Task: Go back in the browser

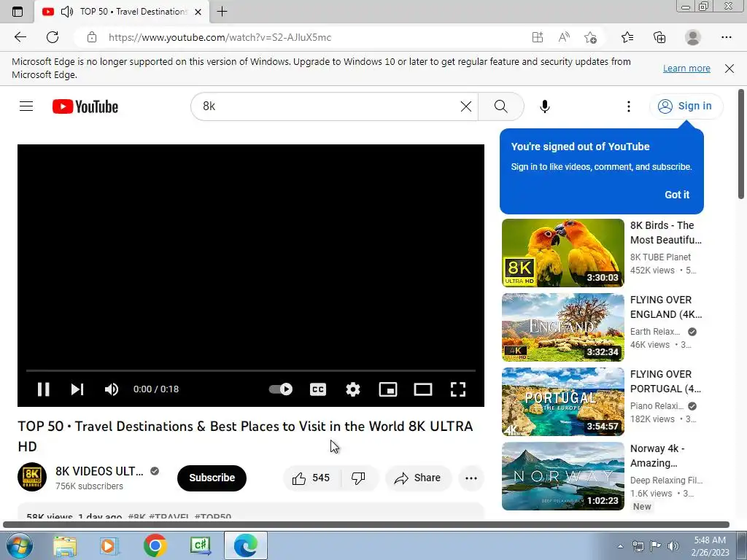Action: tap(20, 37)
